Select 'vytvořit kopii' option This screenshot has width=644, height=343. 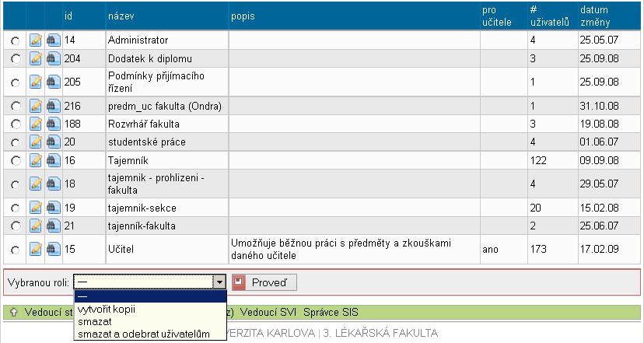pyautogui.click(x=107, y=309)
